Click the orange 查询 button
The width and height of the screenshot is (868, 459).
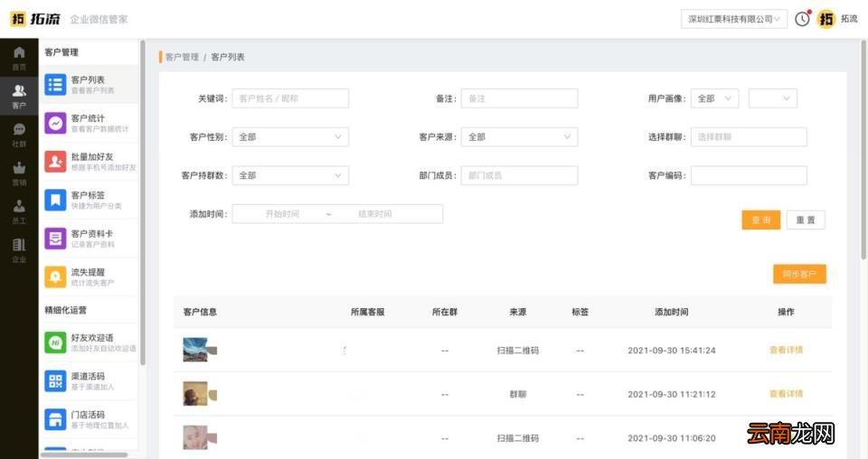click(x=760, y=220)
